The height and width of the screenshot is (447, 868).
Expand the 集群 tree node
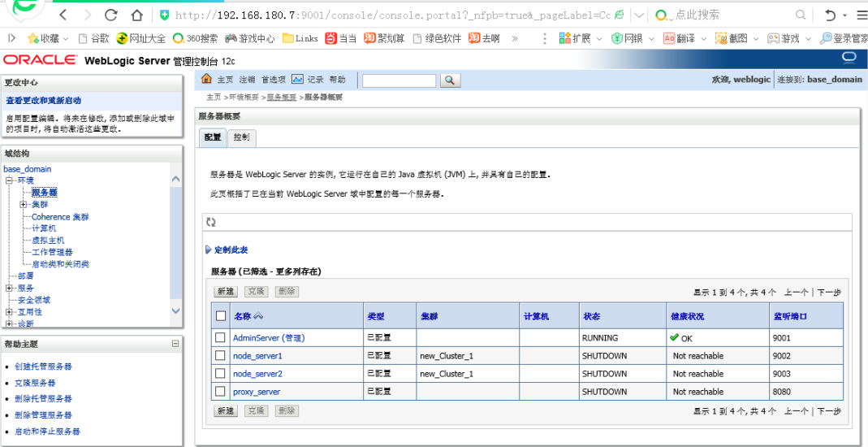pyautogui.click(x=24, y=205)
